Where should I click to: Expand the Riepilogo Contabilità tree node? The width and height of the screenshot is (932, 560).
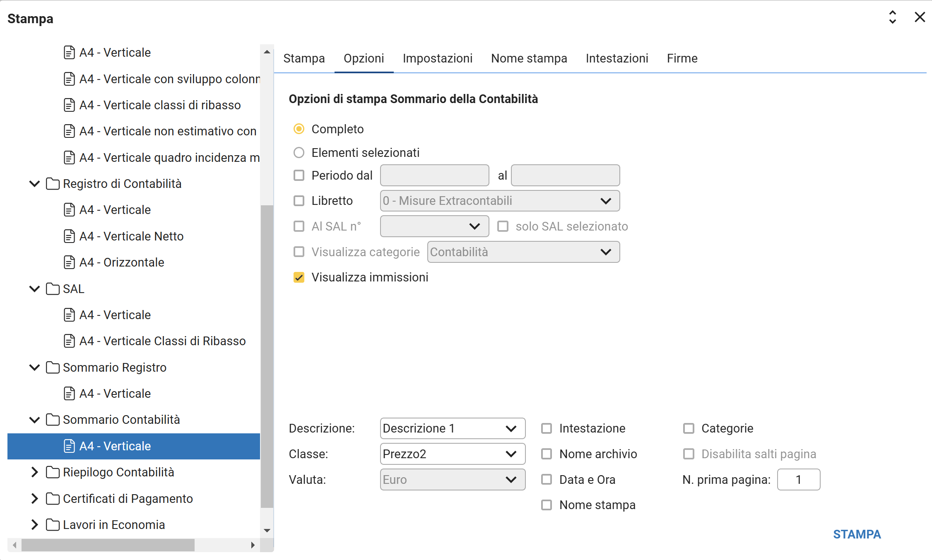[35, 472]
